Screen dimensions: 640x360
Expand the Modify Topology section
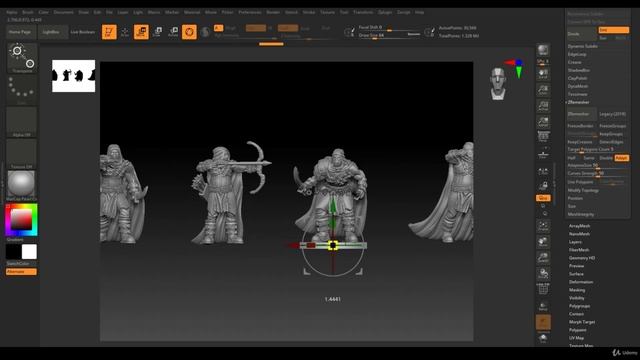pos(583,190)
